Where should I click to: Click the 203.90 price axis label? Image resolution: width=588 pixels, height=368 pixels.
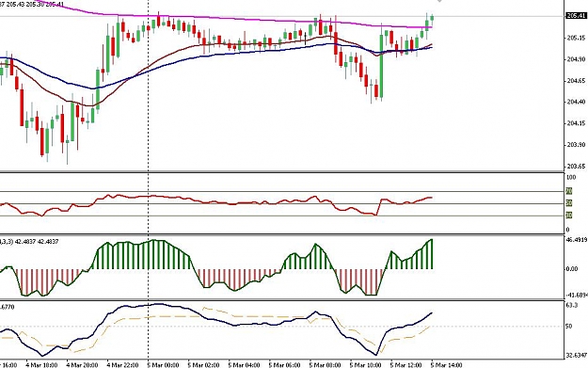[x=576, y=144]
